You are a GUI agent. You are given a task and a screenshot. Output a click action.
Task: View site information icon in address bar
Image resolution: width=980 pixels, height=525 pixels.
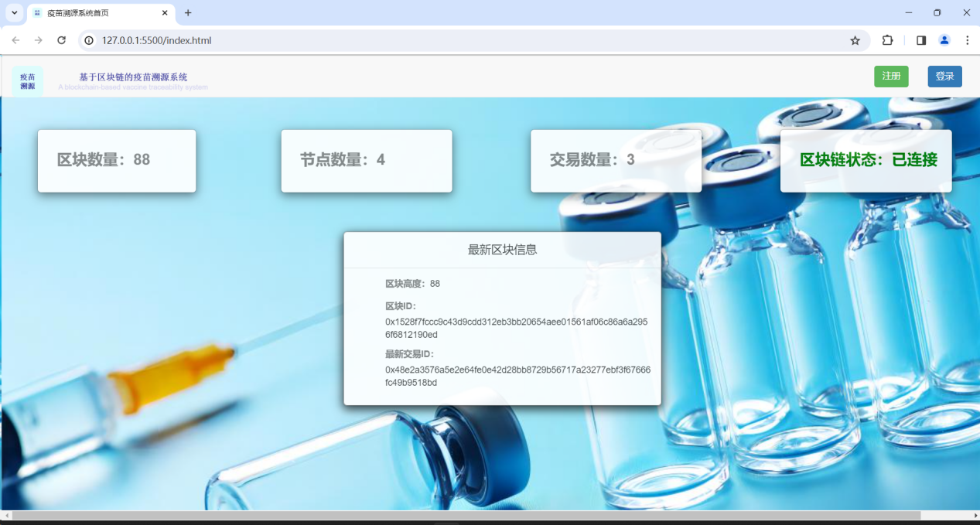point(89,40)
